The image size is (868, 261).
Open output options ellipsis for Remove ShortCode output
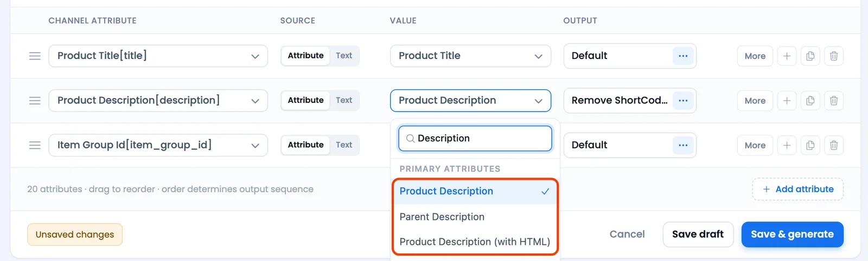683,101
